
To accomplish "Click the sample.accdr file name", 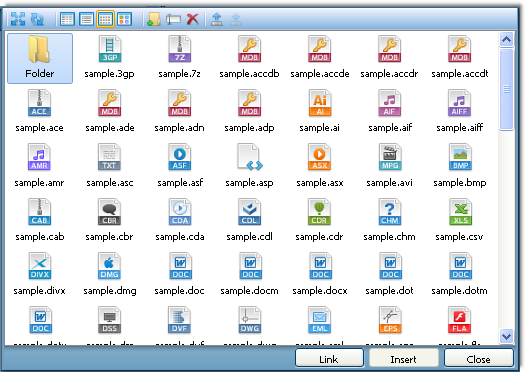I will pos(389,74).
